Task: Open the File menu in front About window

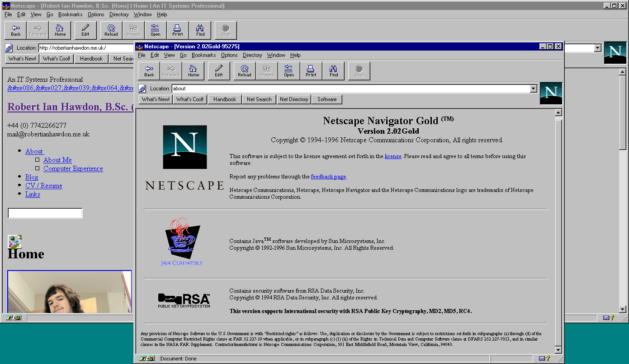Action: (x=142, y=55)
